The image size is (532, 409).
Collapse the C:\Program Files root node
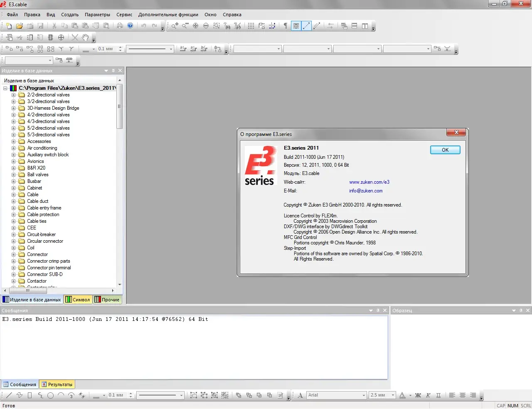click(x=5, y=88)
